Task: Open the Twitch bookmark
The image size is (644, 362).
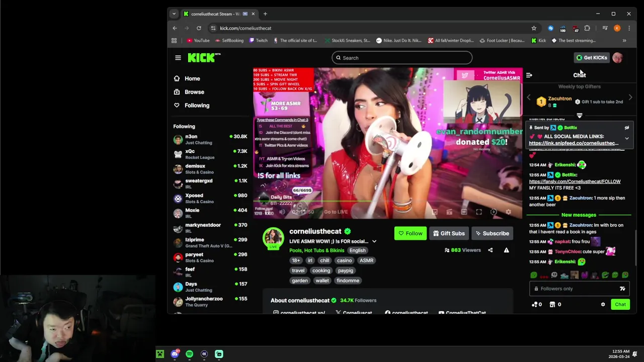Action: pos(259,41)
